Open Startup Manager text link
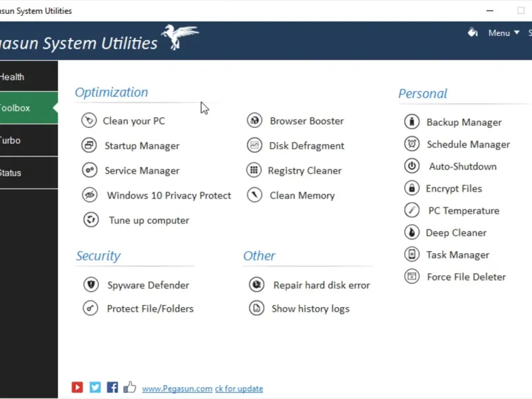Viewport: 532px width, 399px height. 142,146
